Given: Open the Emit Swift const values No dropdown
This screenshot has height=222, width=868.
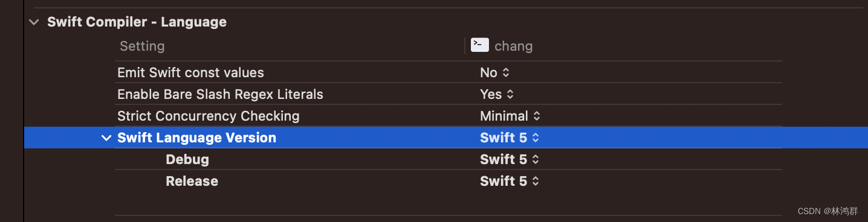Looking at the screenshot, I should 495,73.
